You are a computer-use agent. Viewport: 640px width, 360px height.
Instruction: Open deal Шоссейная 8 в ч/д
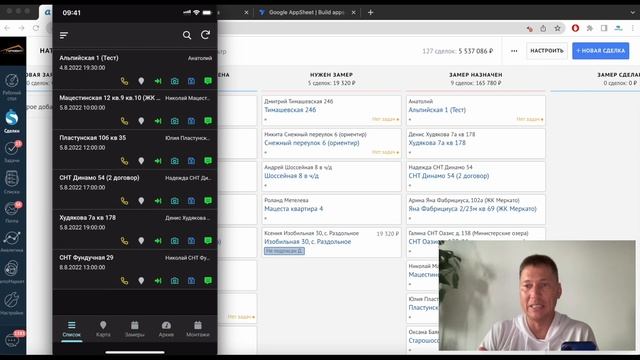291,176
